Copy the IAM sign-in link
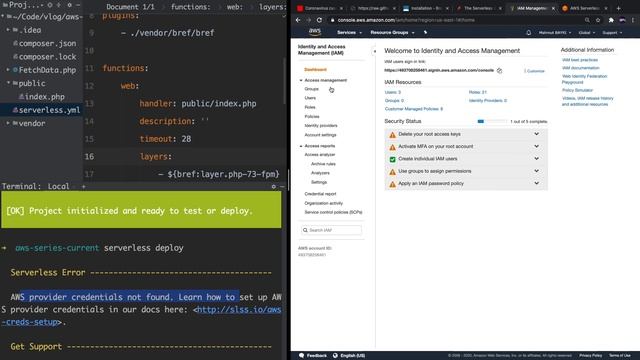Screen dimensions: 640x360 499,71
